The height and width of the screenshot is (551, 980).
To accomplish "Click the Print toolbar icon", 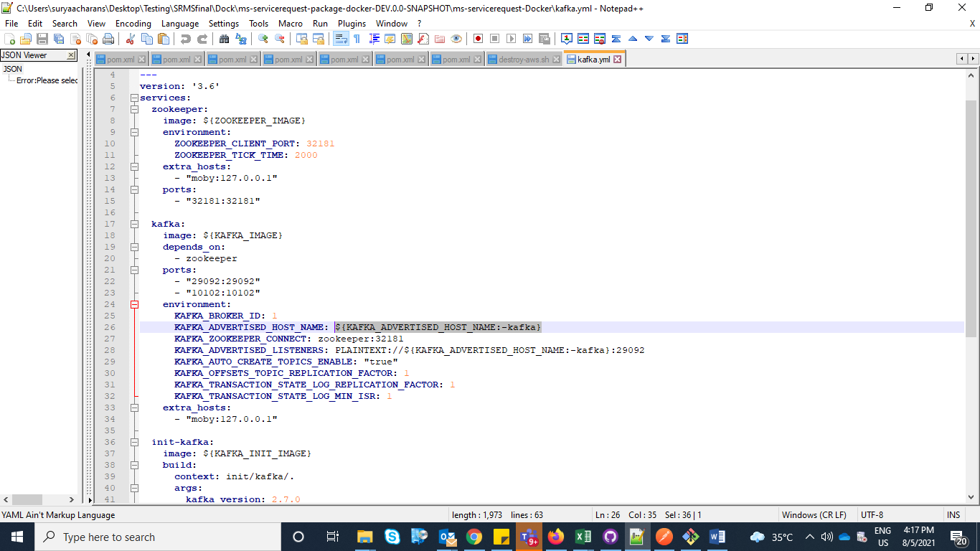I will click(x=108, y=39).
